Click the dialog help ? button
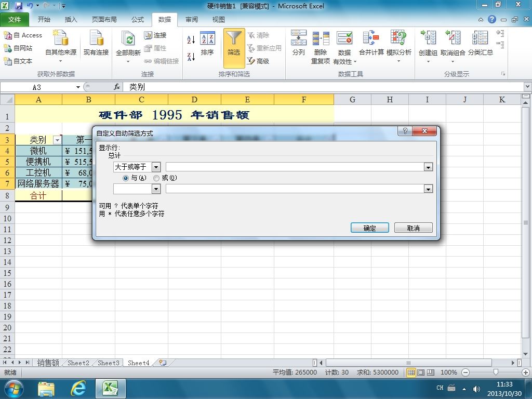Image resolution: width=532 pixels, height=399 pixels. [x=405, y=131]
